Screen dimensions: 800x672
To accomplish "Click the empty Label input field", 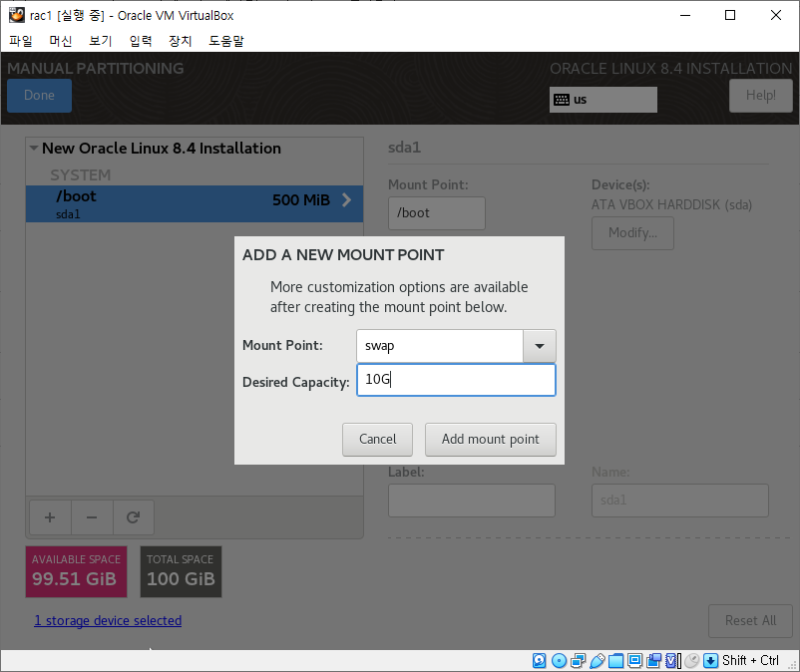I will (x=472, y=501).
